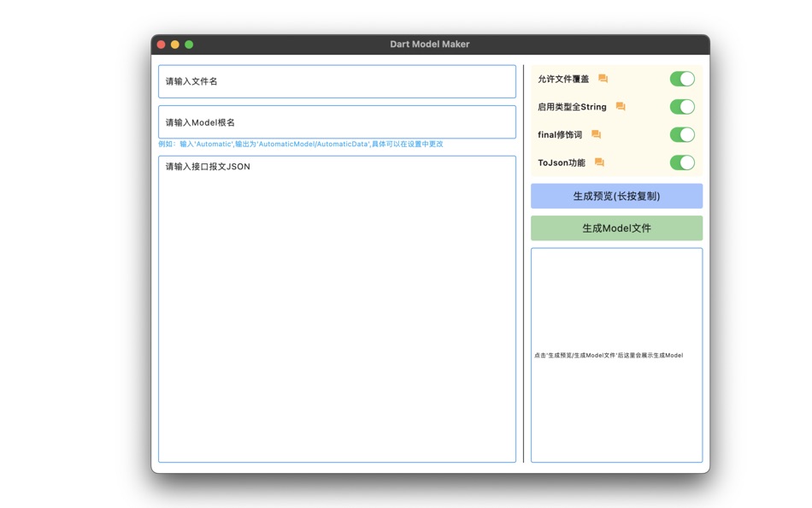The height and width of the screenshot is (508, 812).
Task: Turn off the final修饰词 switch
Action: 681,134
